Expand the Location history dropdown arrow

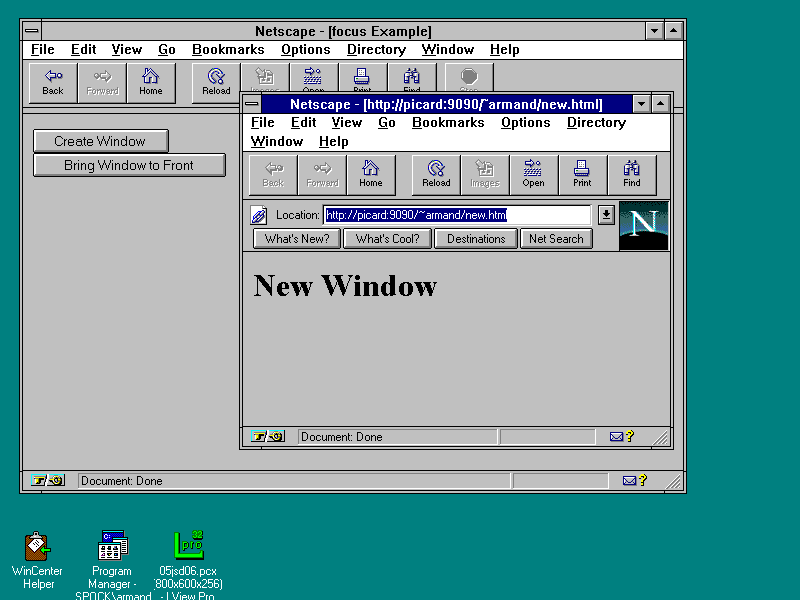(606, 215)
